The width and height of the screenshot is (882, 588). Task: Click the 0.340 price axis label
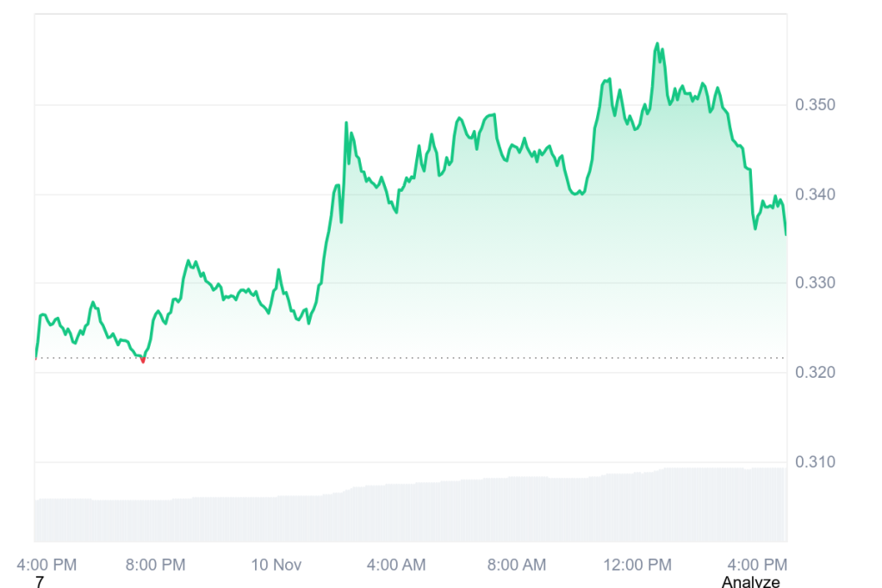click(813, 195)
